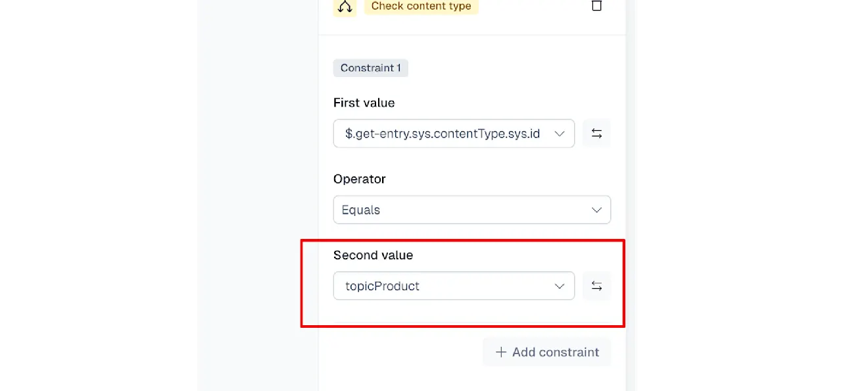Screen dimensions: 868x391
Task: Click the Second value field label
Action: coord(373,255)
